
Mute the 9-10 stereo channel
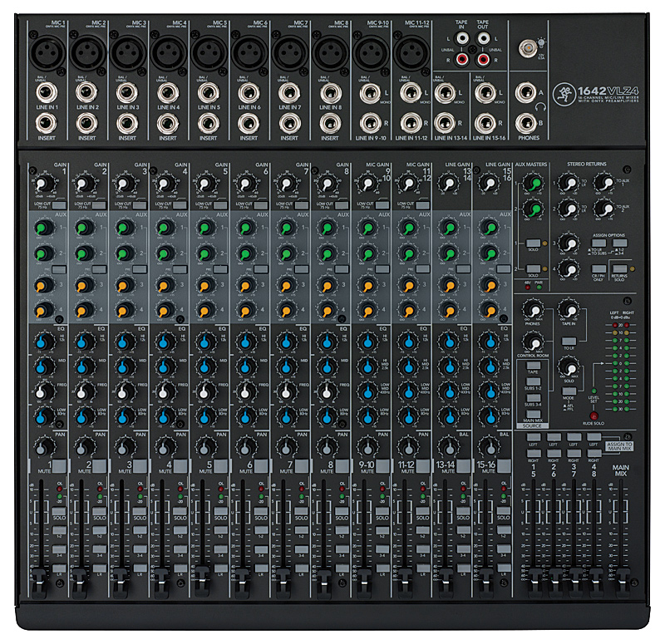(383, 466)
